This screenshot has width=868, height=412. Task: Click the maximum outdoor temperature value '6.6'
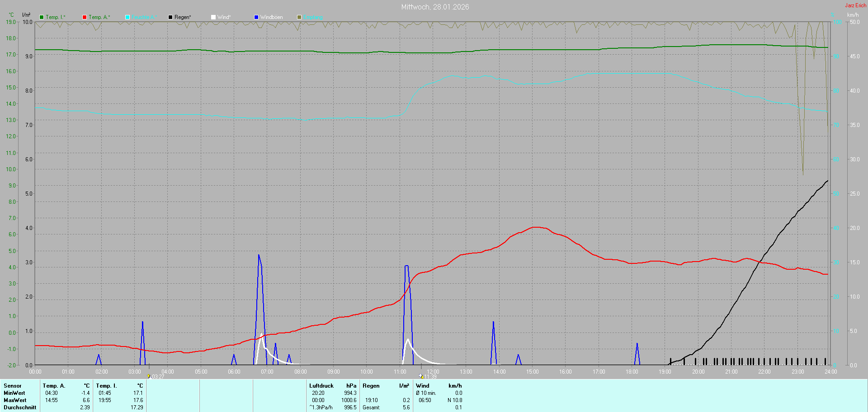click(86, 400)
